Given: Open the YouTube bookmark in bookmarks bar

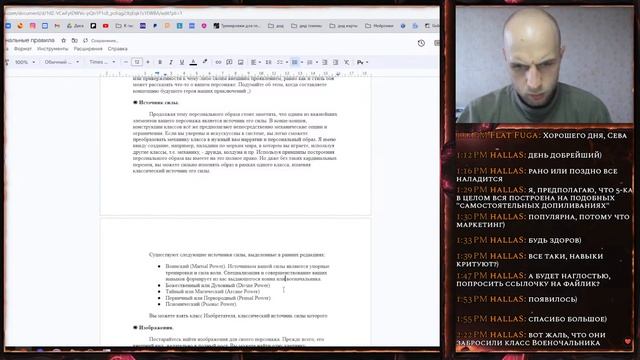Looking at the screenshot, I should (106, 26).
